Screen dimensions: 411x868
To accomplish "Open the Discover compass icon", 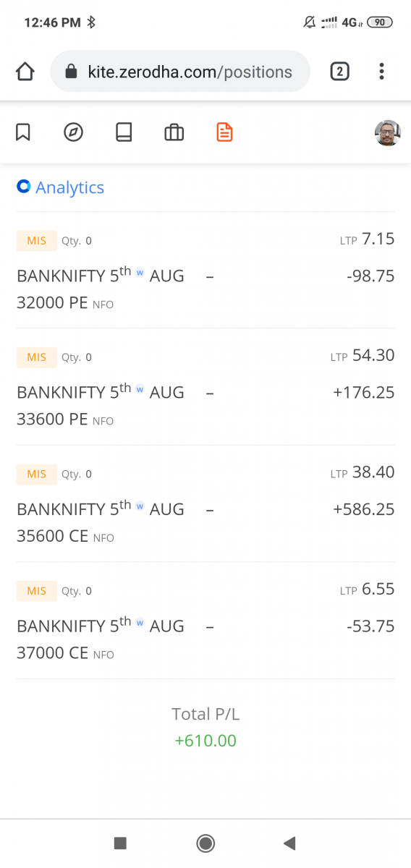I will click(x=74, y=132).
